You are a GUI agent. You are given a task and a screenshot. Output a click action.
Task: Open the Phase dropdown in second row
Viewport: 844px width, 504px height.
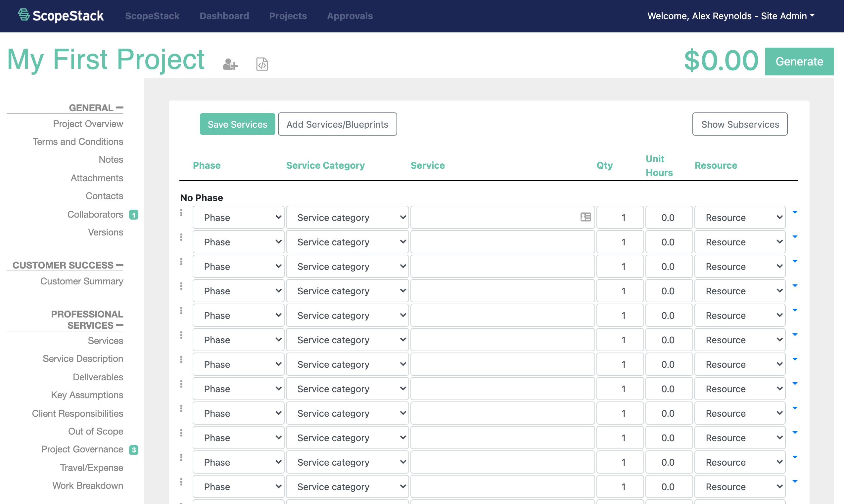[239, 242]
